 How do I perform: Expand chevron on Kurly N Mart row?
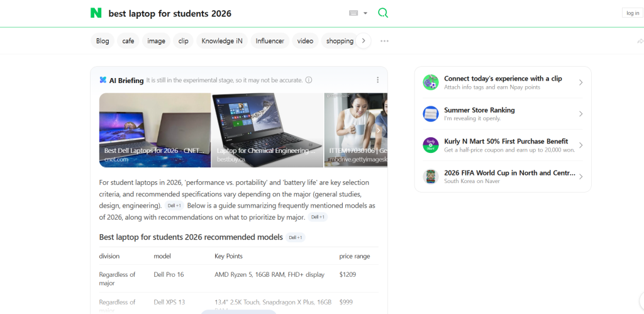(580, 145)
